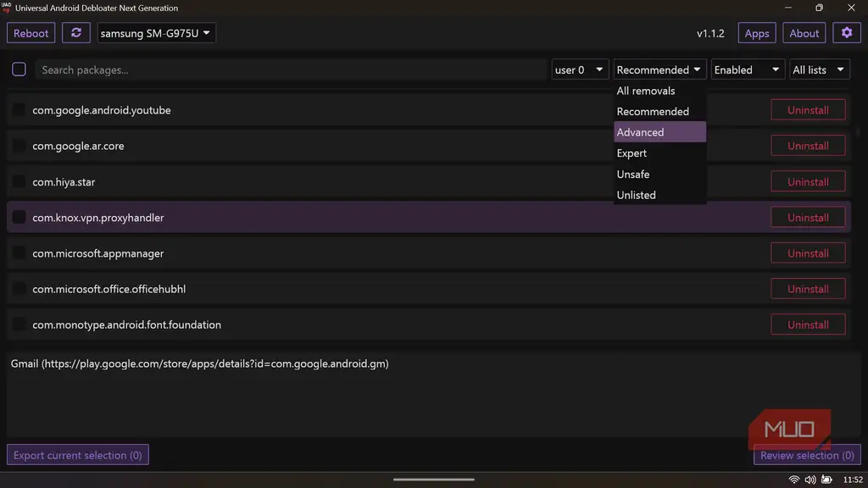Image resolution: width=868 pixels, height=488 pixels.
Task: Uninstall com.knox.vpn.proxyhandler
Action: [x=808, y=218]
